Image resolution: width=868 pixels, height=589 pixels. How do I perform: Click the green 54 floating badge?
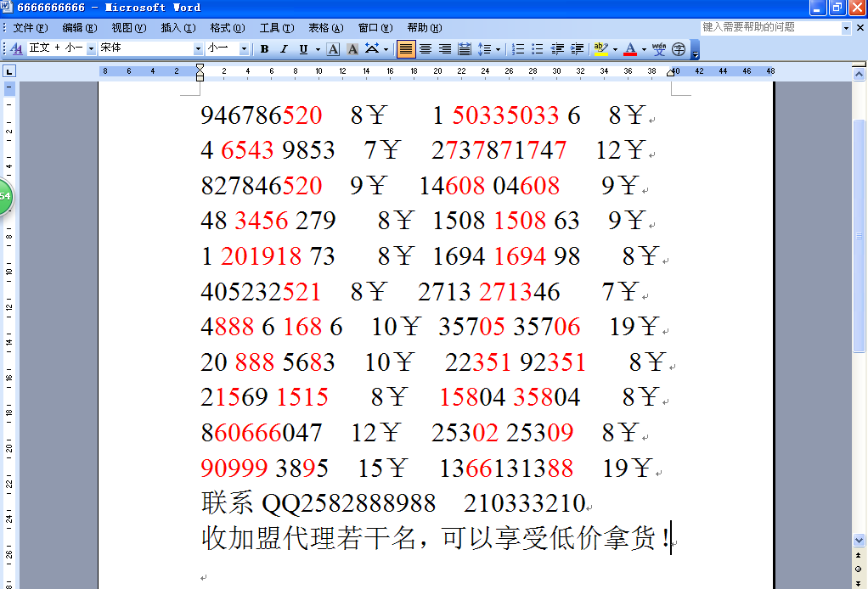pyautogui.click(x=5, y=196)
